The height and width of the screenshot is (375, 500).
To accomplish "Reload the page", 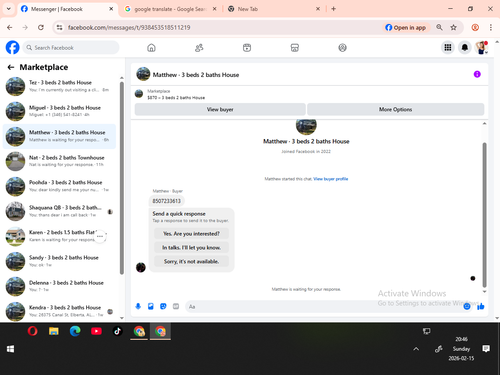I will (x=41, y=27).
